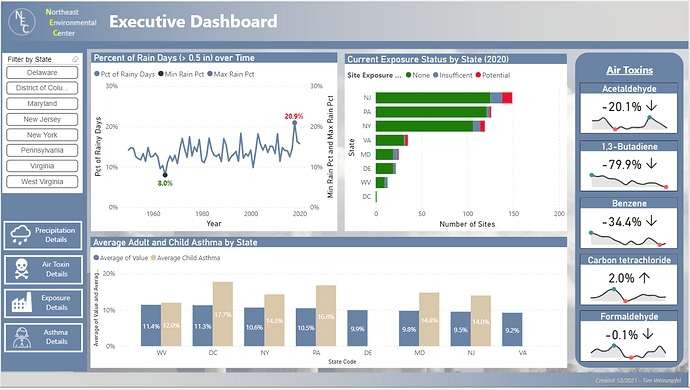Click PA 16.8% child asthma bar
Screen dimensions: 690x390
(326, 316)
